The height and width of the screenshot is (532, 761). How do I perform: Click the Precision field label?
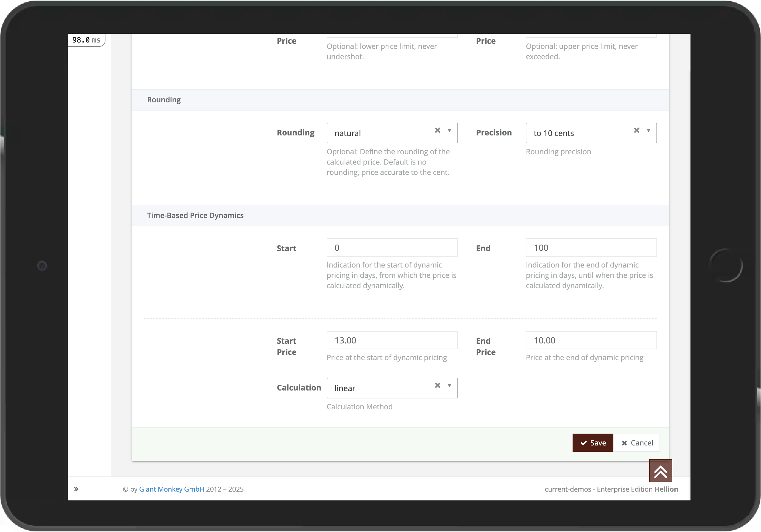(494, 132)
